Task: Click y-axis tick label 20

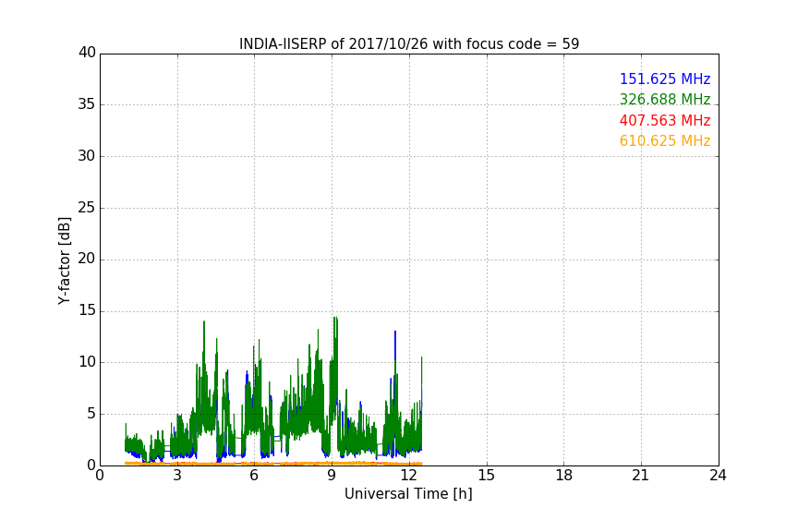Action: pyautogui.click(x=87, y=259)
